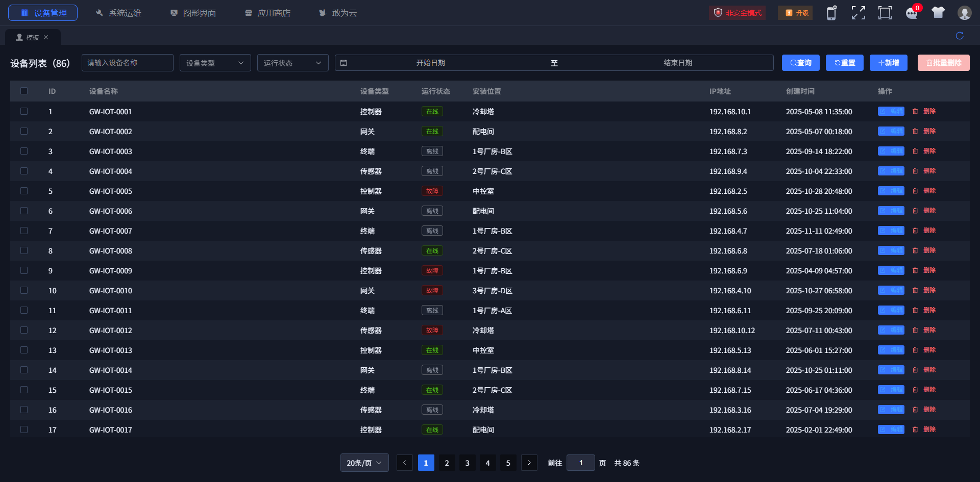Open the mobile device icon in header
This screenshot has width=980, height=482.
click(x=831, y=13)
